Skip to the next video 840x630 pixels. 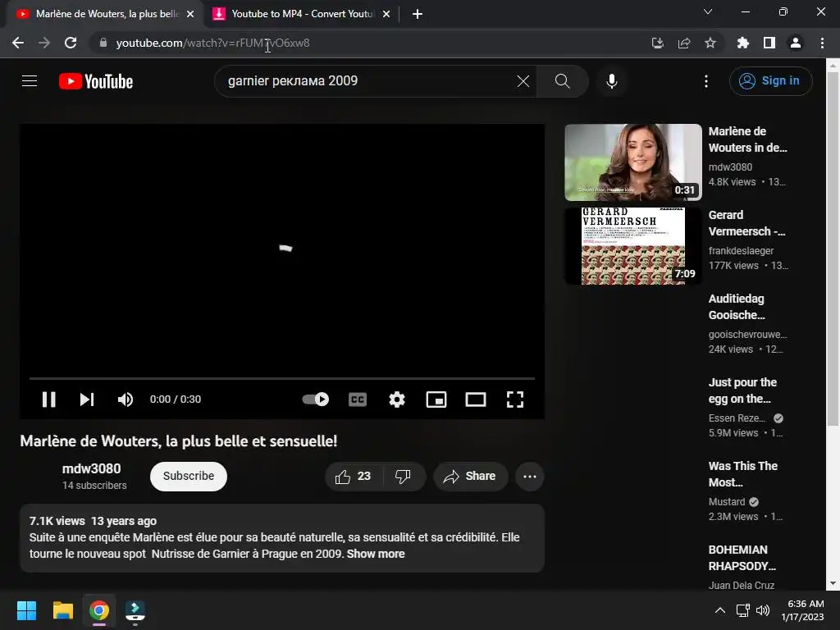[87, 399]
